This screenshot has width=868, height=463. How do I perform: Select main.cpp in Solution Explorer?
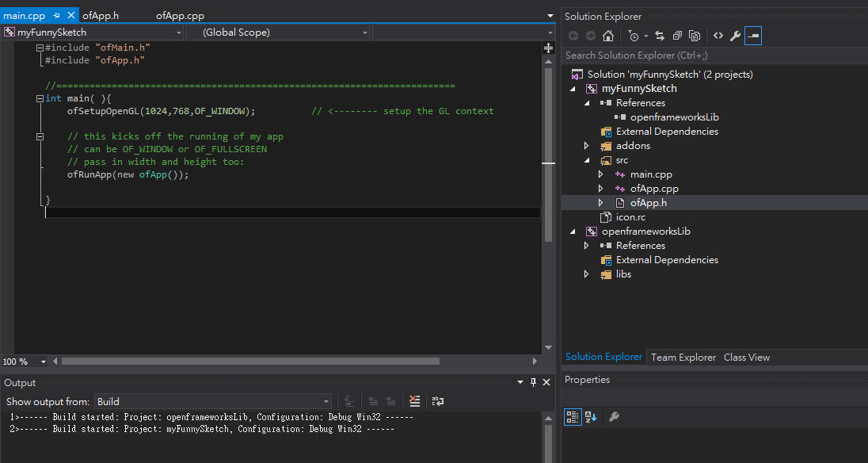[650, 174]
